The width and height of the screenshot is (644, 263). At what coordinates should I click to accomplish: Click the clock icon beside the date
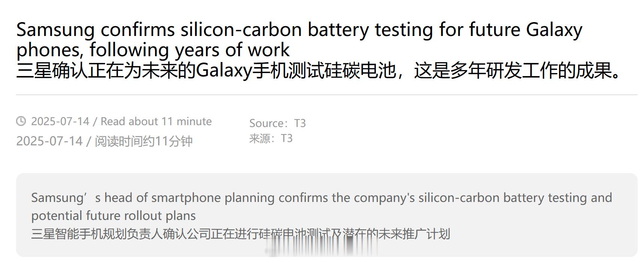point(21,121)
